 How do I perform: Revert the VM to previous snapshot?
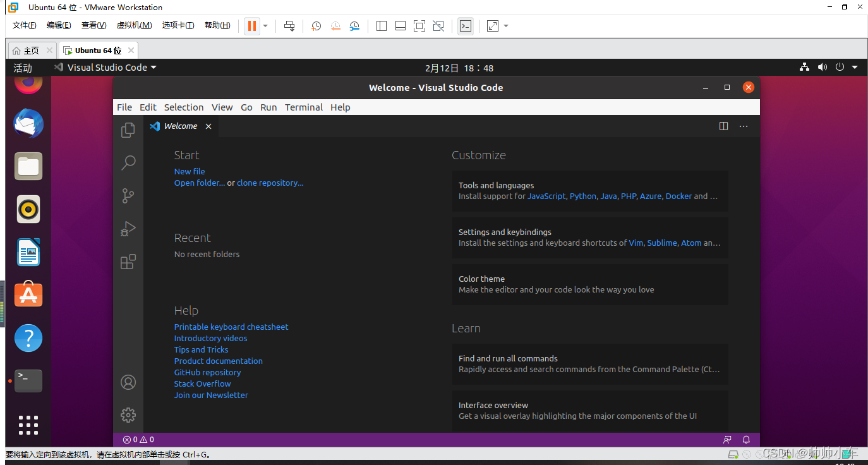point(335,26)
